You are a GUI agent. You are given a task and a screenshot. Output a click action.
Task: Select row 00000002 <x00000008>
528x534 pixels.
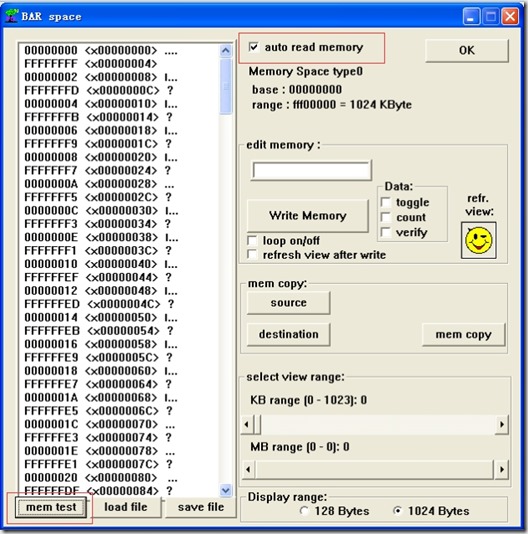pyautogui.click(x=119, y=77)
